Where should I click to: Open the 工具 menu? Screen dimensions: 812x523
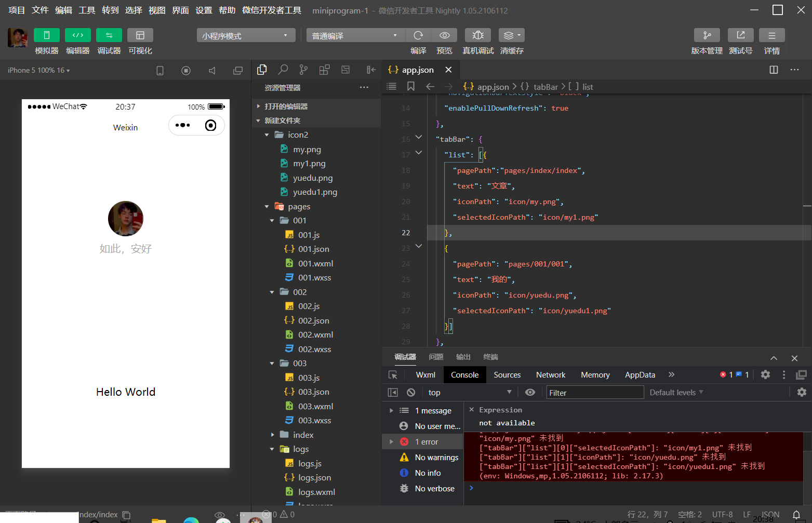click(87, 10)
